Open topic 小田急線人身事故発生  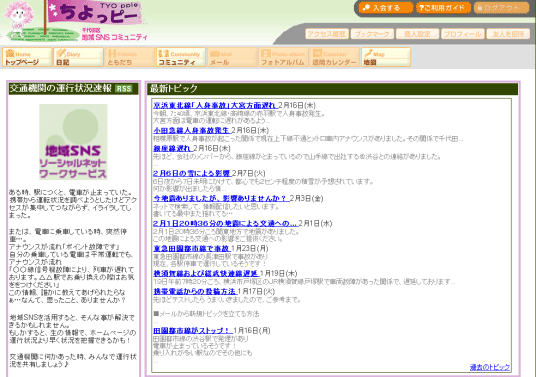coord(192,130)
